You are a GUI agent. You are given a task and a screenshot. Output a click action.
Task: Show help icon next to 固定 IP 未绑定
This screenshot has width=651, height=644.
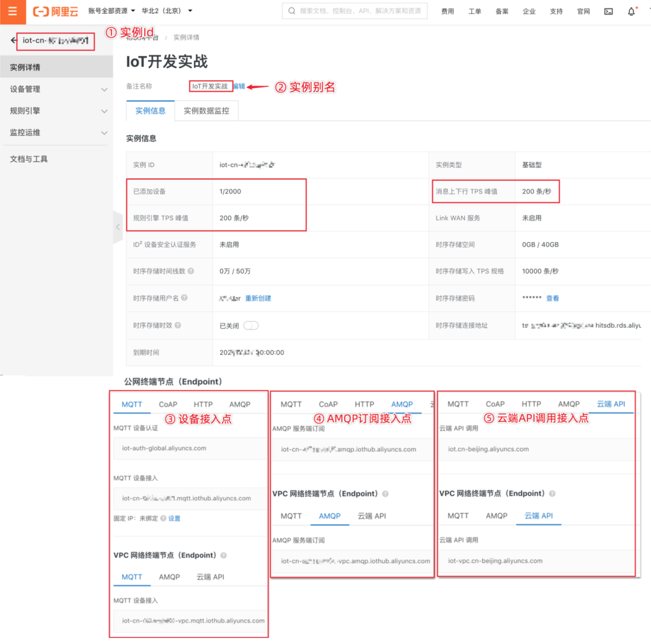point(163,518)
